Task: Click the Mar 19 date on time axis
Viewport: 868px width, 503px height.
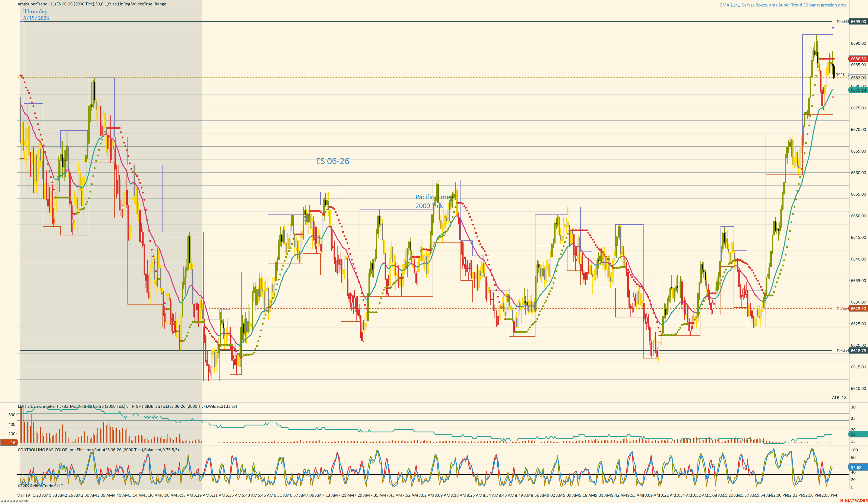Action: coord(24,495)
